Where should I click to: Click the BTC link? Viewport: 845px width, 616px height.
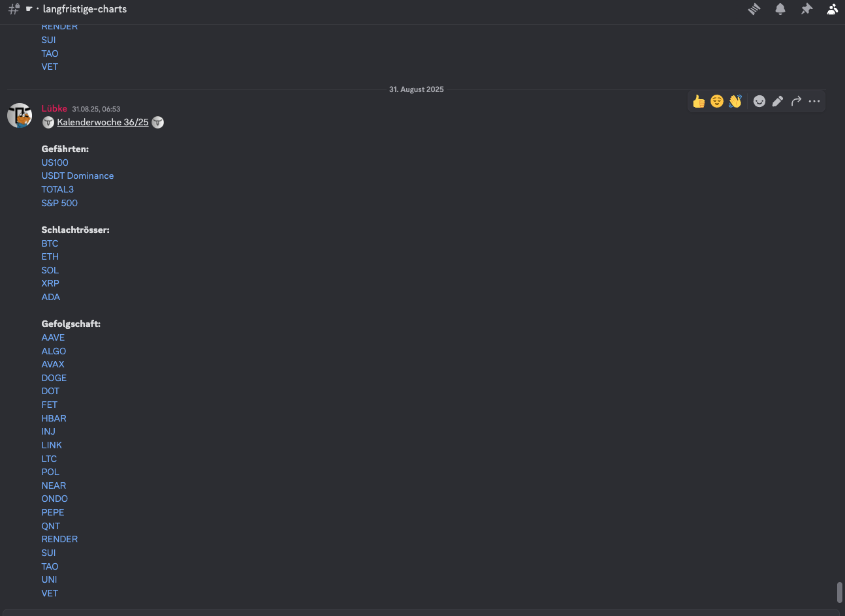50,243
